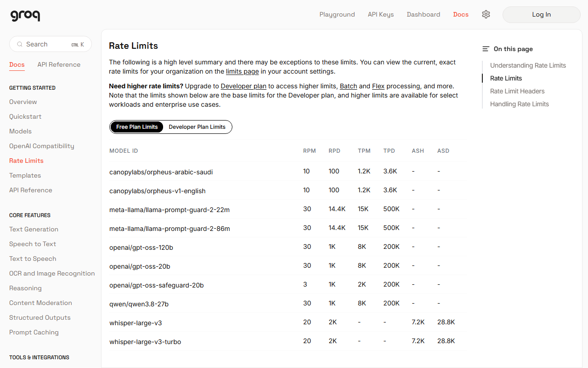588x368 pixels.
Task: Open the settings gear icon
Action: click(486, 14)
